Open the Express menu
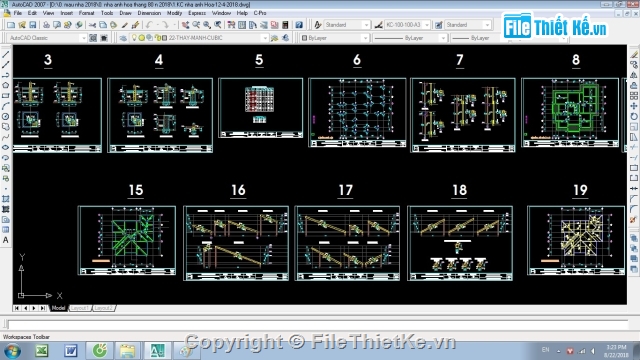The width and height of the screenshot is (640, 360). point(197,13)
